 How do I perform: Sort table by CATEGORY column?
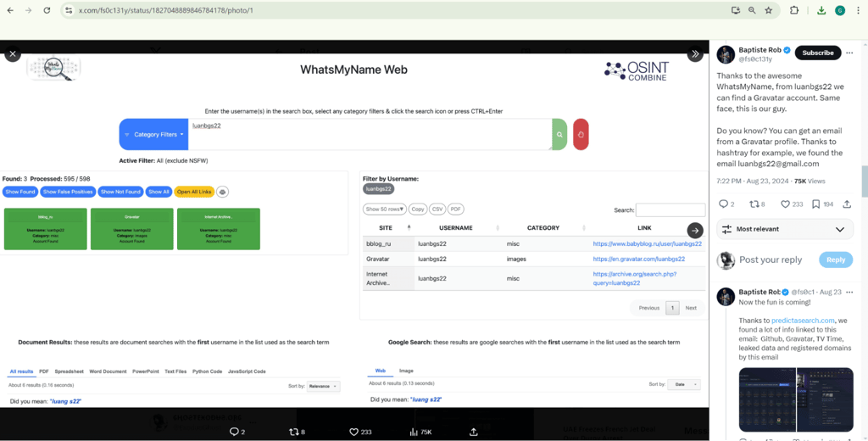coord(543,227)
